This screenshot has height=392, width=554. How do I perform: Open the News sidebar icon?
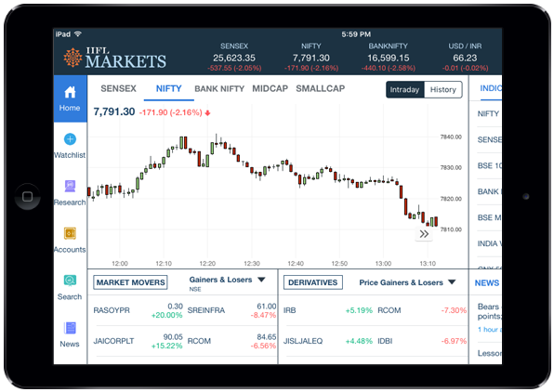coord(70,328)
